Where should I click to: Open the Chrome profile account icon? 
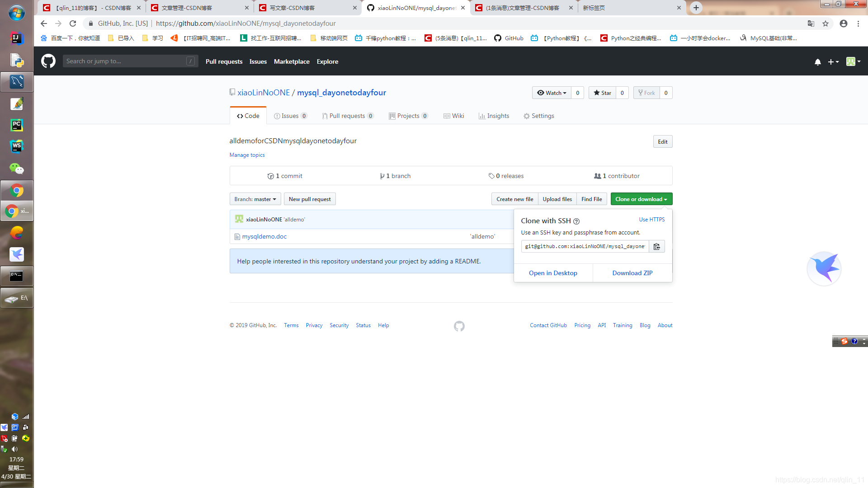tap(843, 23)
